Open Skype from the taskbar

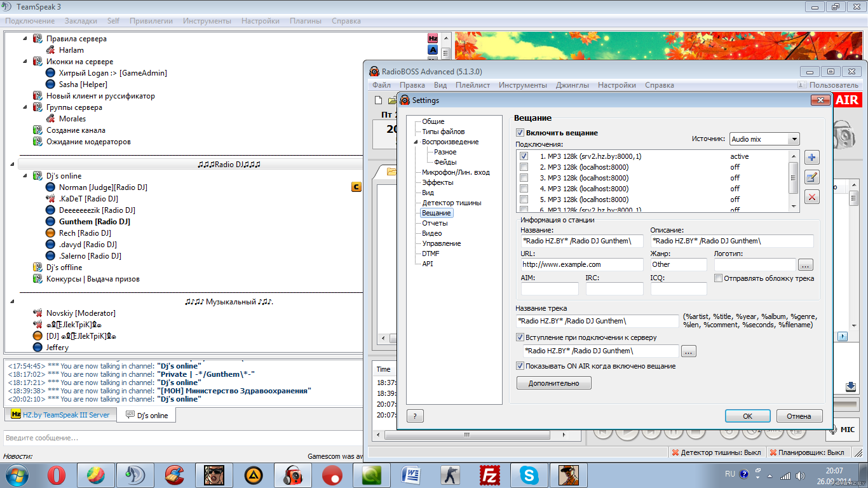coord(529,475)
